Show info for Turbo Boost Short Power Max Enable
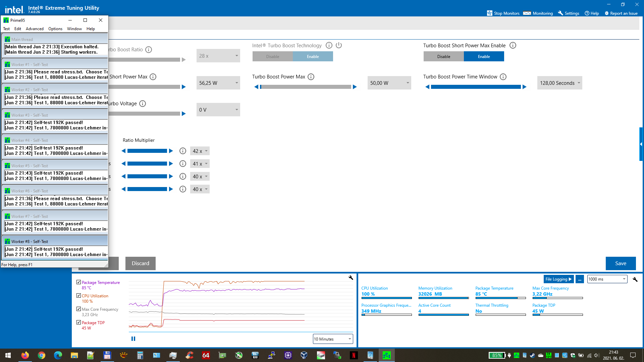Image resolution: width=644 pixels, height=362 pixels. (513, 45)
